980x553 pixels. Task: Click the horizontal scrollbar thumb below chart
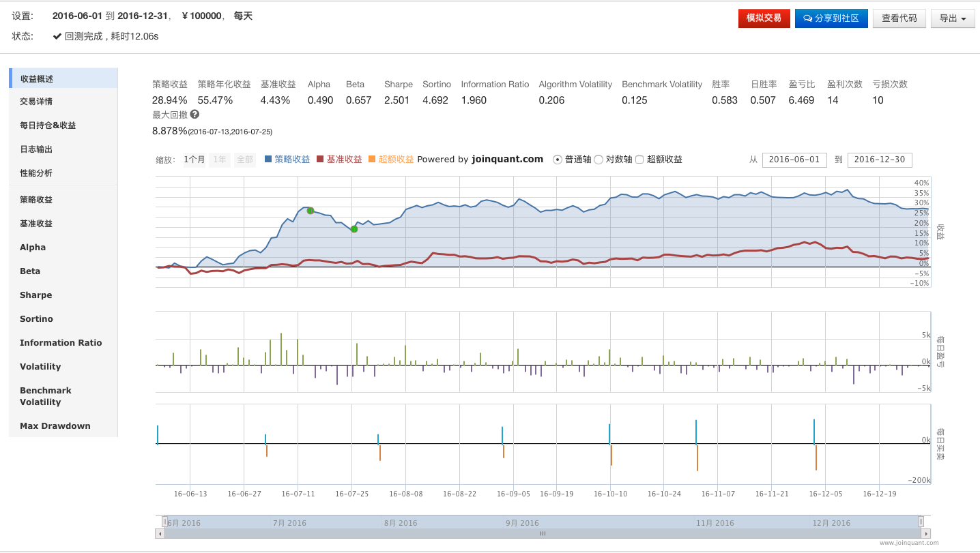[x=543, y=533]
